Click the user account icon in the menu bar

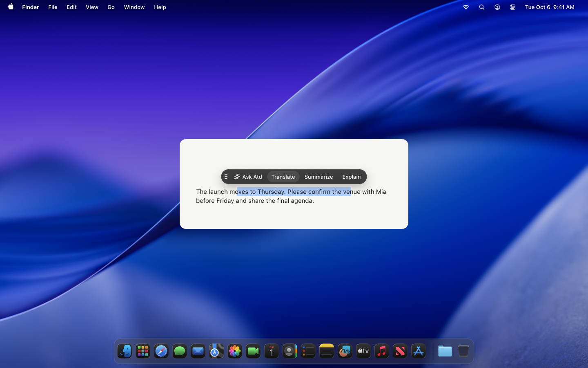click(x=497, y=7)
